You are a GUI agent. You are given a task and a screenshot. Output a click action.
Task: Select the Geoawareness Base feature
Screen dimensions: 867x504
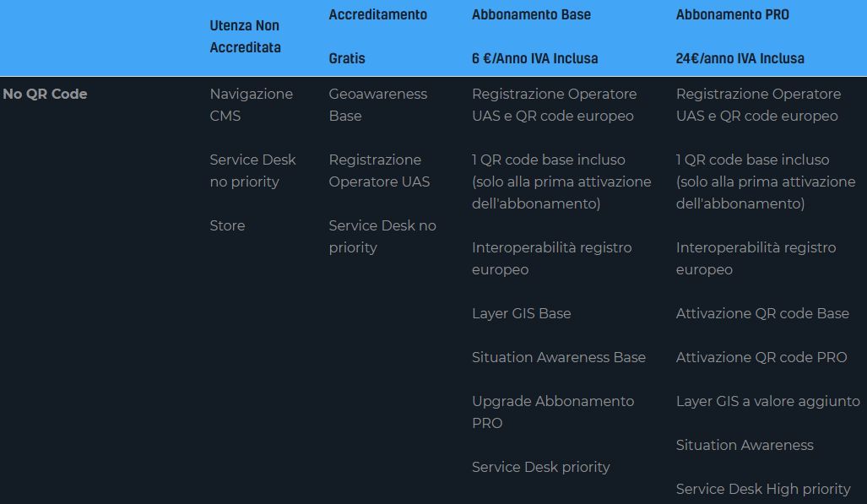coord(377,105)
